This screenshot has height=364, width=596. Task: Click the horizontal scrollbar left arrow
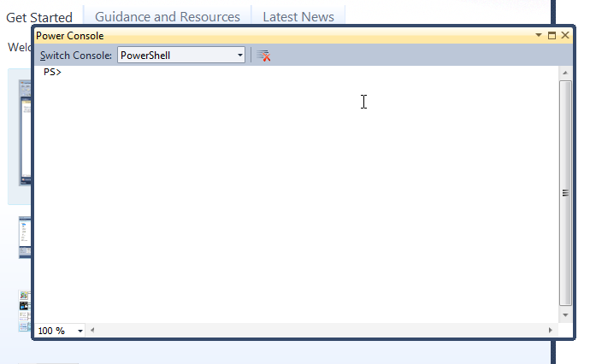[x=92, y=330]
